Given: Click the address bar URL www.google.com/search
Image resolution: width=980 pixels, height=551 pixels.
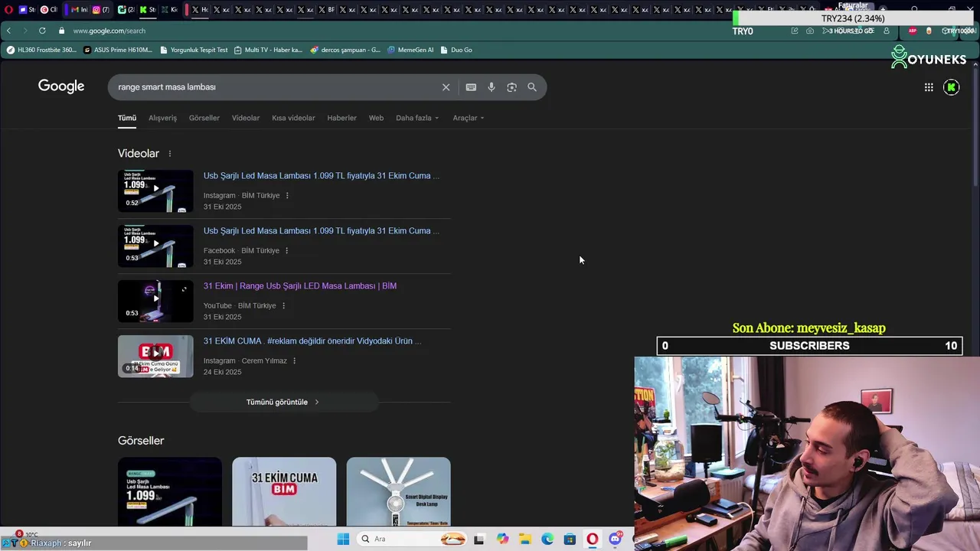Looking at the screenshot, I should point(109,31).
